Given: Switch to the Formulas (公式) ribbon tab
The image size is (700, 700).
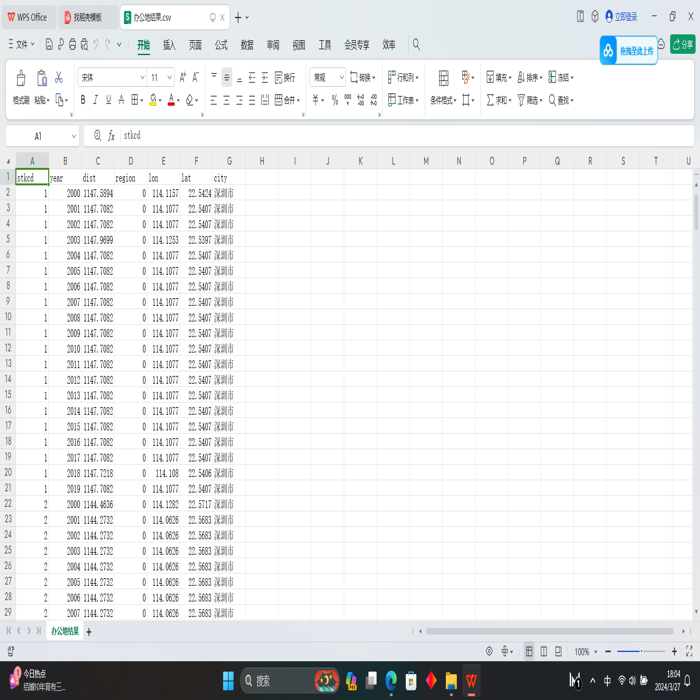Looking at the screenshot, I should point(221,45).
